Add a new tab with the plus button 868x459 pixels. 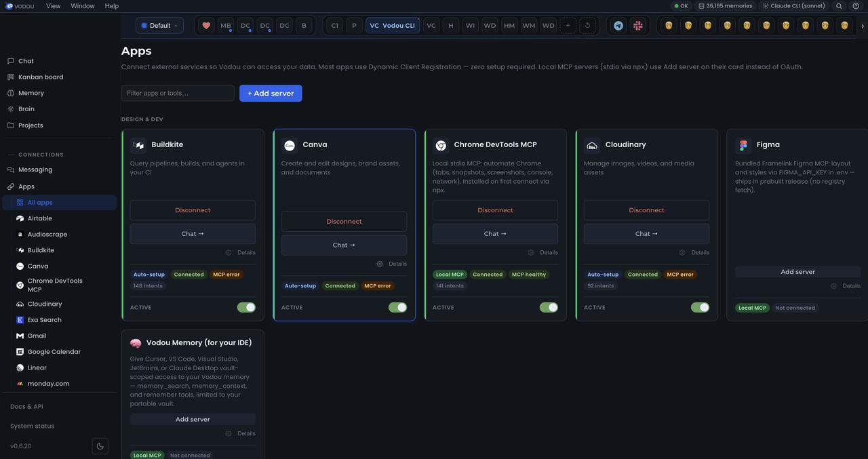(568, 26)
